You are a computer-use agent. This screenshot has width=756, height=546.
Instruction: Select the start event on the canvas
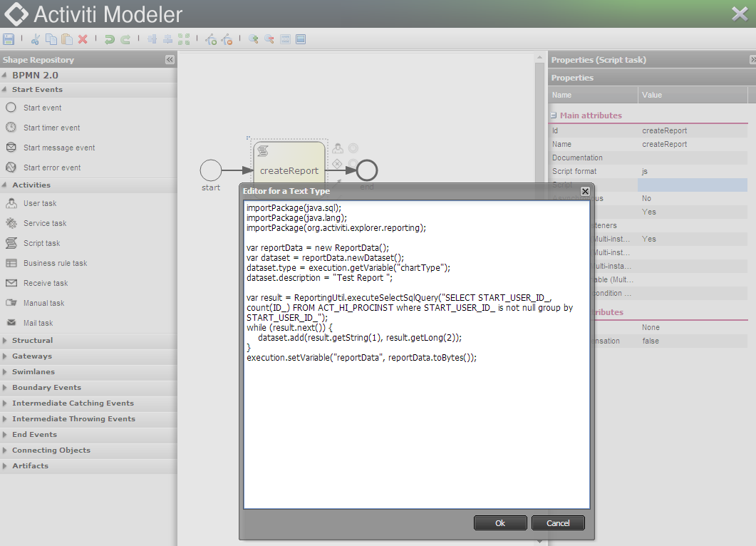(211, 170)
